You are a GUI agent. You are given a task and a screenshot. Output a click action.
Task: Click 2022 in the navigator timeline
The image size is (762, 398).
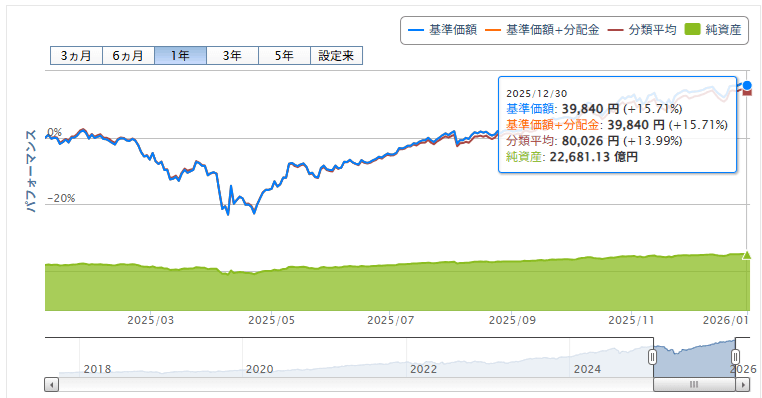423,369
